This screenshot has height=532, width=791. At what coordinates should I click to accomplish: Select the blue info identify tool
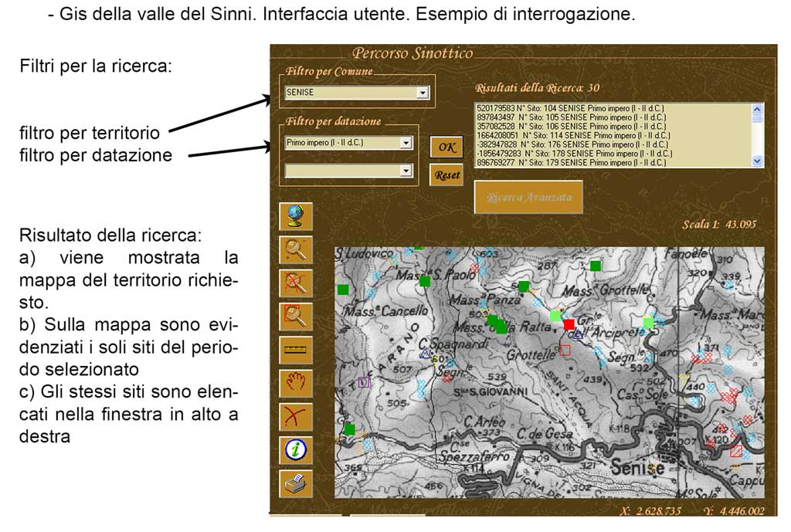point(295,449)
